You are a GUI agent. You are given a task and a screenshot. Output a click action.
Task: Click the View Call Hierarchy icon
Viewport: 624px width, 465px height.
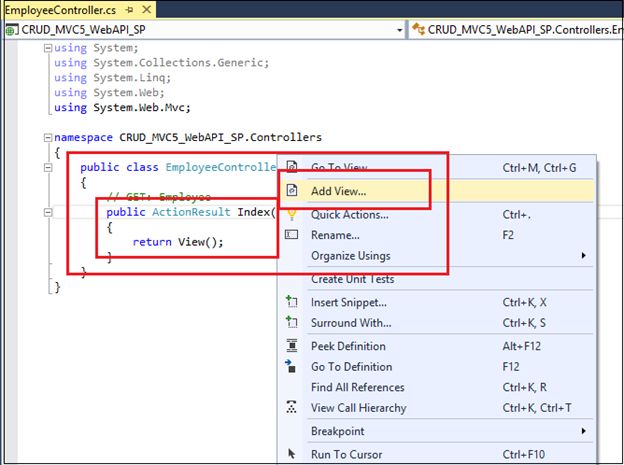point(291,407)
